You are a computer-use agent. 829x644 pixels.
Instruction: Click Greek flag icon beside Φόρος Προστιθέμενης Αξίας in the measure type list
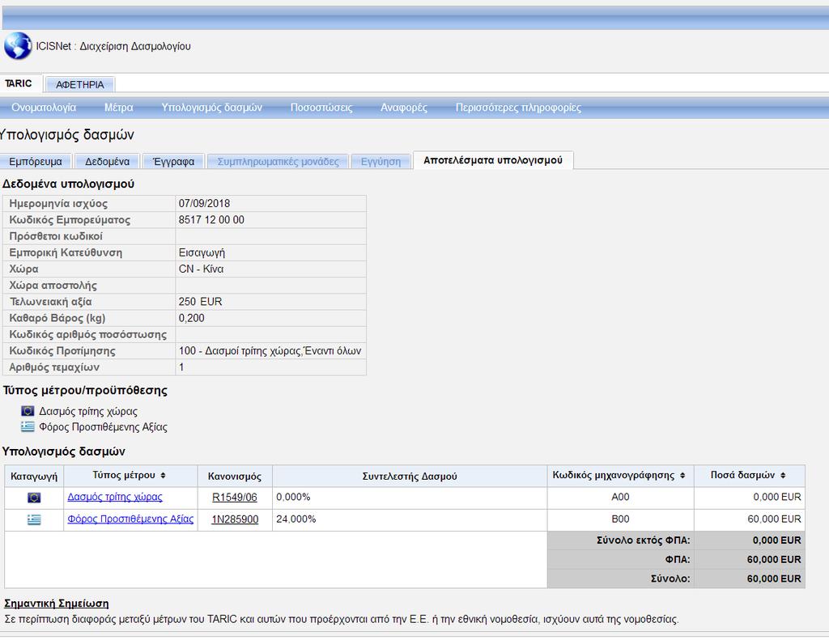(28, 426)
